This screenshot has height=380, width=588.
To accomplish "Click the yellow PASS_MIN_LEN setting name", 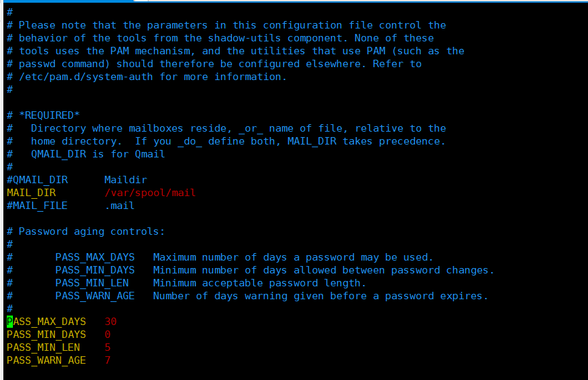I will point(43,347).
